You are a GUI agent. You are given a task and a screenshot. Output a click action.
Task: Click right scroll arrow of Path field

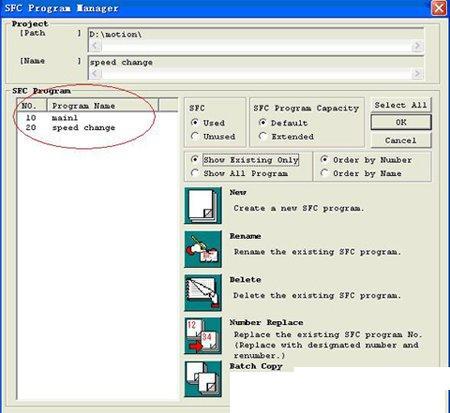(417, 46)
